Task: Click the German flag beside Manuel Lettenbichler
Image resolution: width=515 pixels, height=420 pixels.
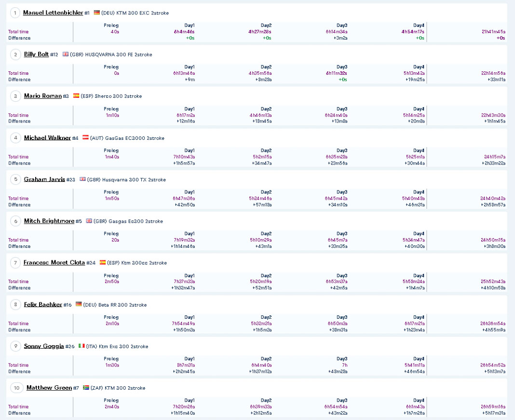Action: click(x=96, y=13)
